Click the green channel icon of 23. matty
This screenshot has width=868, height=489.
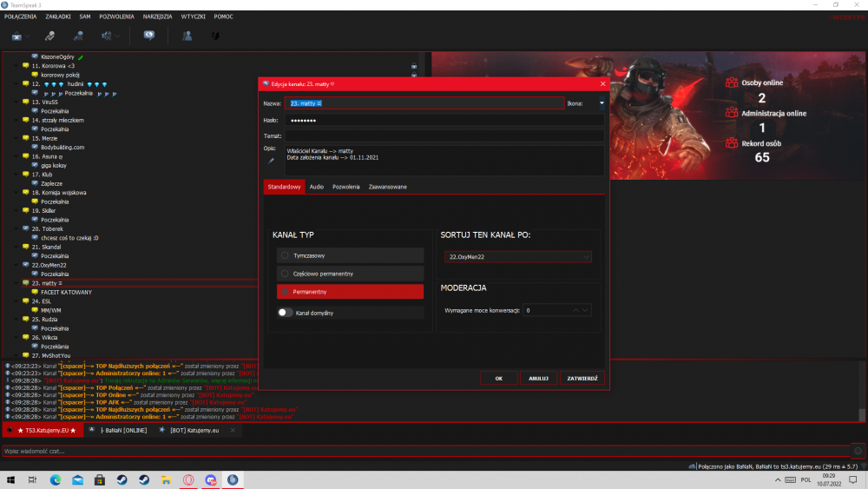(25, 283)
